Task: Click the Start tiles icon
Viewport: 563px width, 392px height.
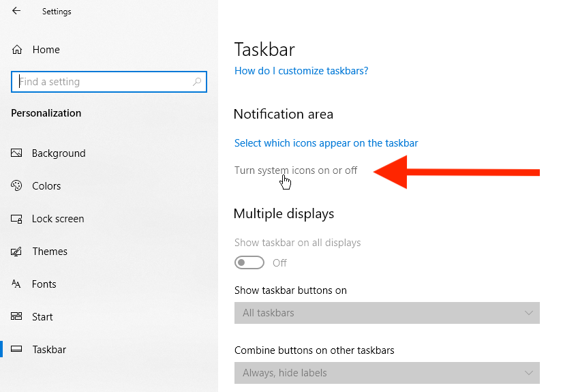Action: [16, 316]
